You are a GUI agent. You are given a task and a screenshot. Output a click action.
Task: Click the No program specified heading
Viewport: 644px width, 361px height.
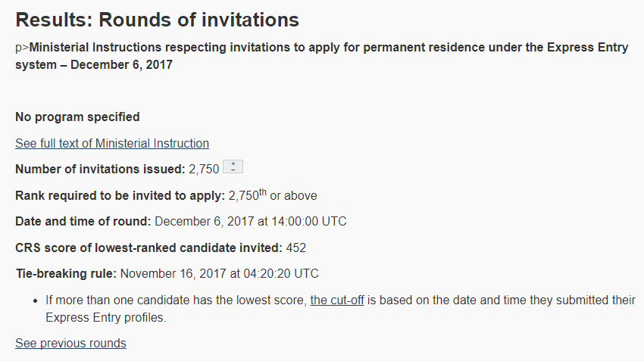[x=77, y=117]
